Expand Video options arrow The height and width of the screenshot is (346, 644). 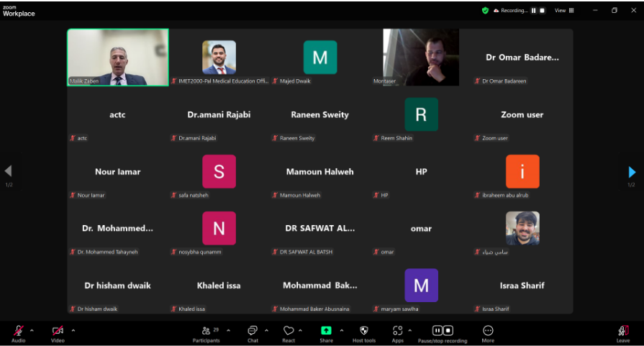click(x=73, y=331)
